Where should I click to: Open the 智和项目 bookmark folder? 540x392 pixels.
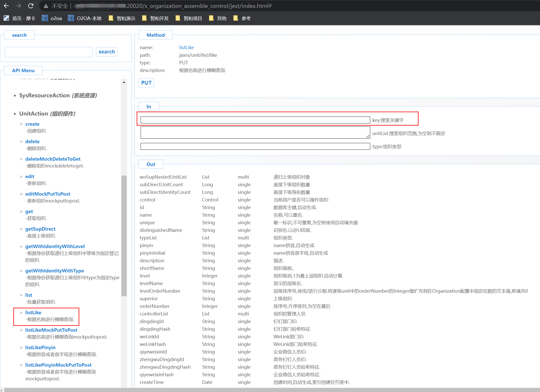(x=189, y=18)
